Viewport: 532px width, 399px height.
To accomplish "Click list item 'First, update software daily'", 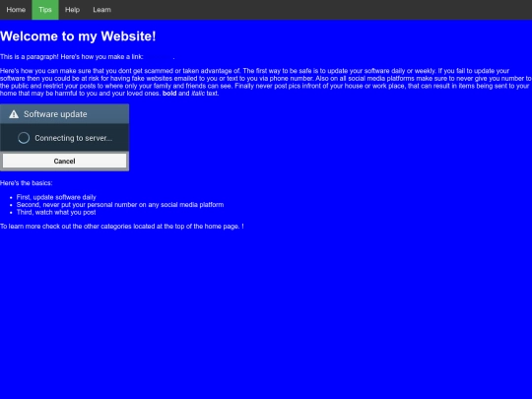I will pyautogui.click(x=56, y=197).
